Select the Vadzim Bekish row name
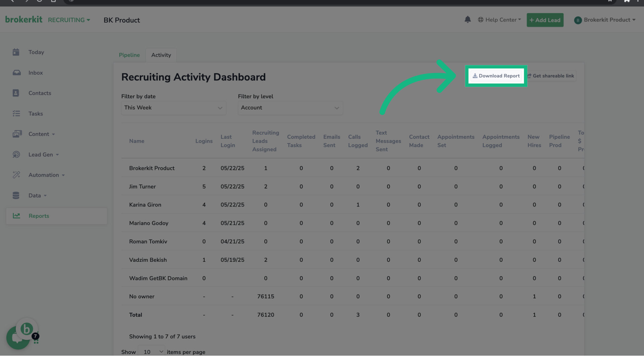Viewport: 644px width, 362px height. point(148,260)
